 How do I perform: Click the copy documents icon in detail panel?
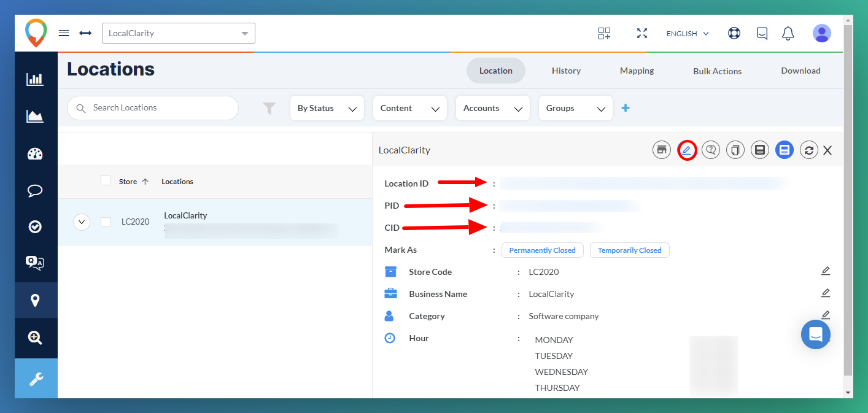(735, 150)
